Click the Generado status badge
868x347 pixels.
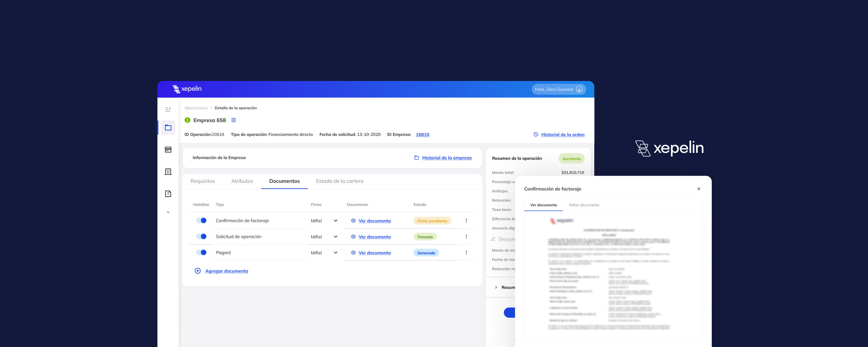(x=426, y=253)
